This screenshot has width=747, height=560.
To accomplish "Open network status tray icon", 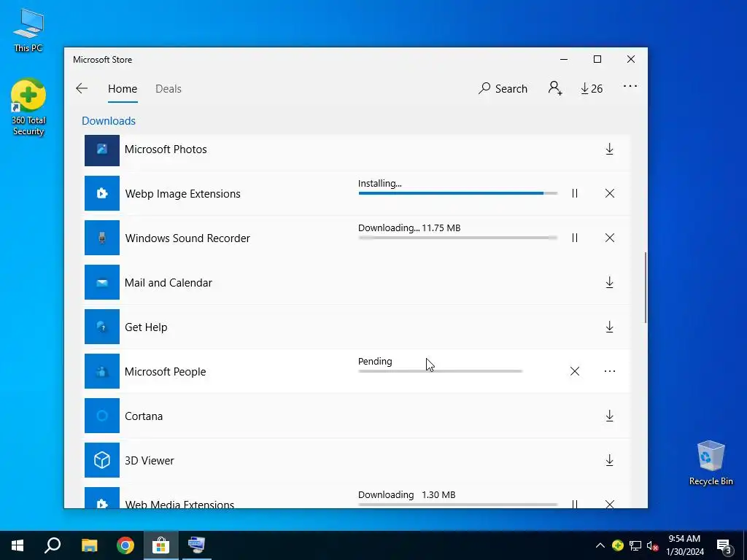I will [x=635, y=545].
